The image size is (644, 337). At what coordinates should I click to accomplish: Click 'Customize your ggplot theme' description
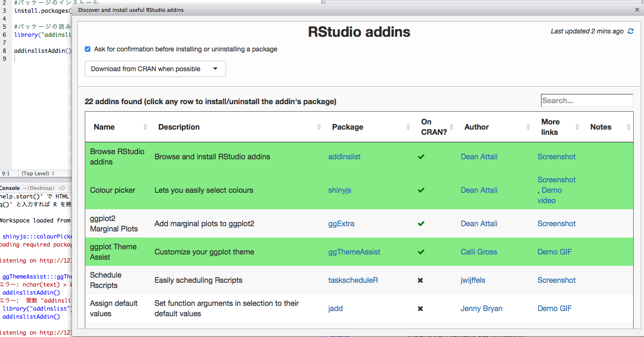tap(204, 252)
